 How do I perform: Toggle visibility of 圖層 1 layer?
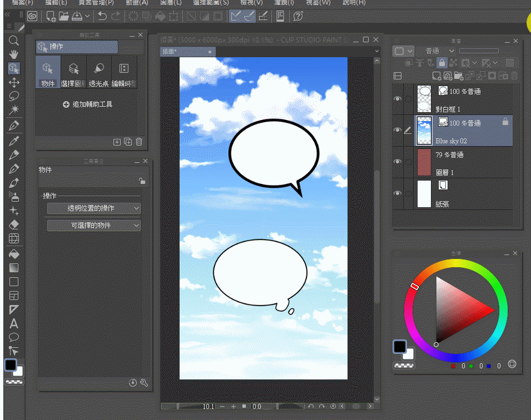click(x=397, y=162)
